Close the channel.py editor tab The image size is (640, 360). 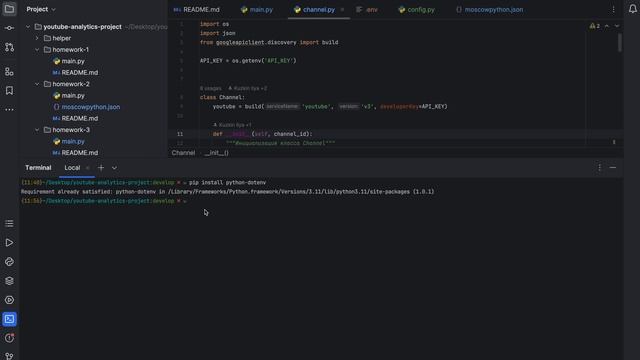342,9
